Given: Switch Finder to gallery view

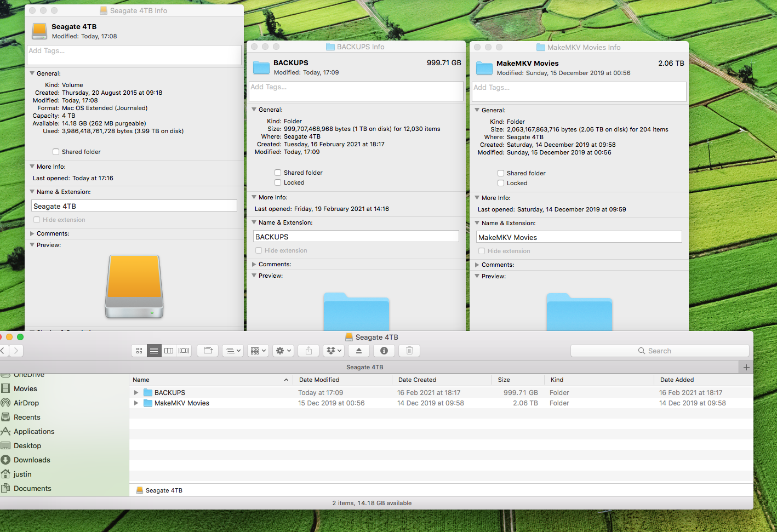Looking at the screenshot, I should coord(184,351).
